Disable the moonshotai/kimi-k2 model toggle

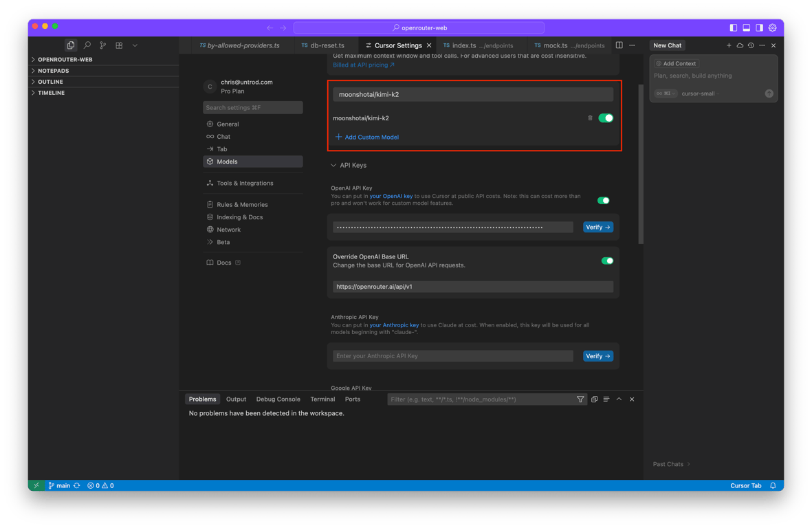(x=606, y=118)
